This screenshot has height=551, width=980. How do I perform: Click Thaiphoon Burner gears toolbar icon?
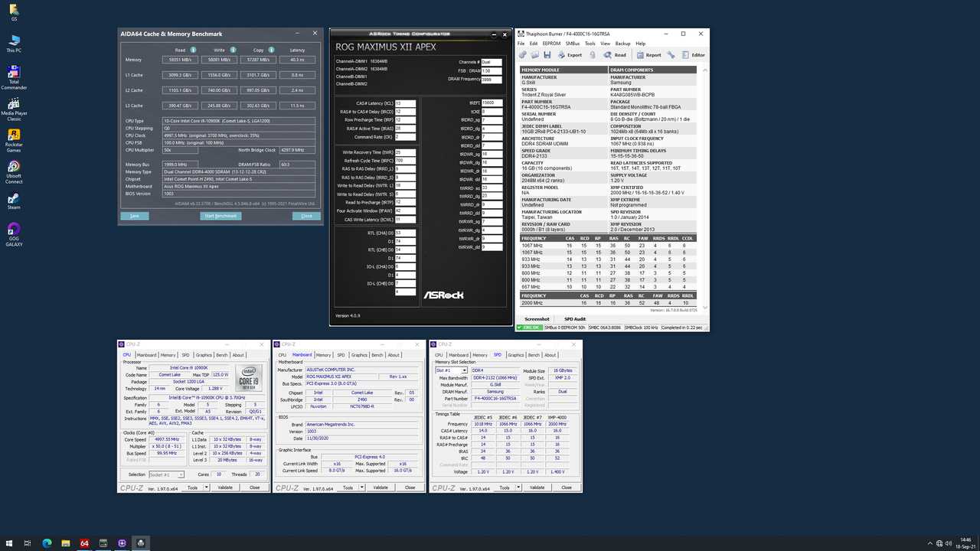tap(523, 55)
